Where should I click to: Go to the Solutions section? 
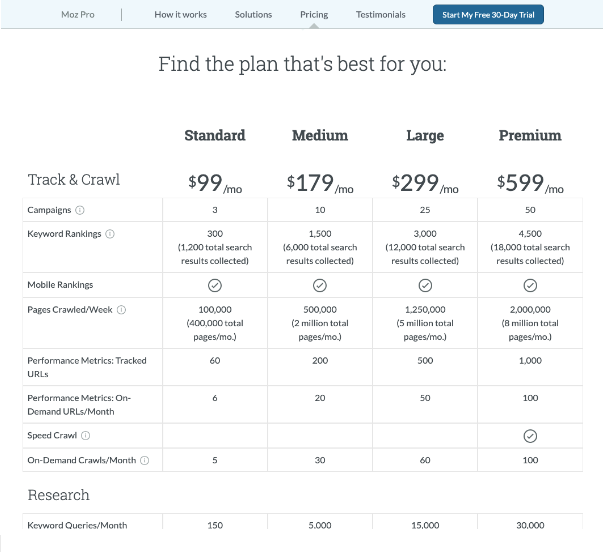(x=253, y=15)
